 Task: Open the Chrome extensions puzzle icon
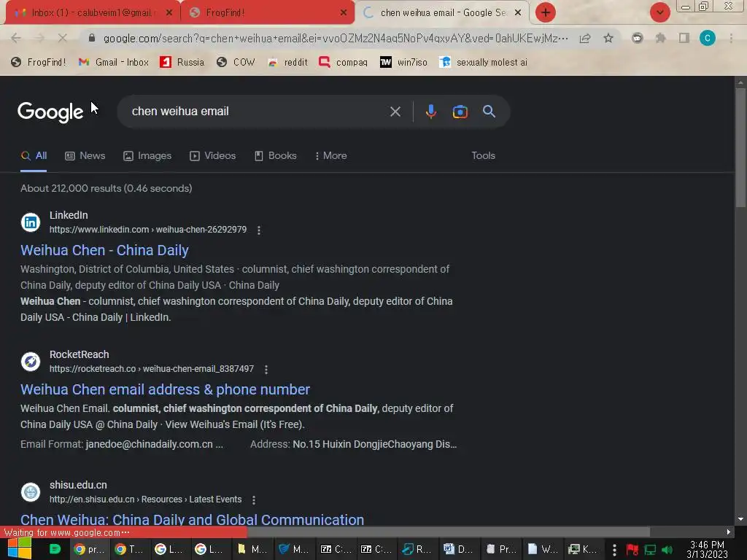coord(660,38)
